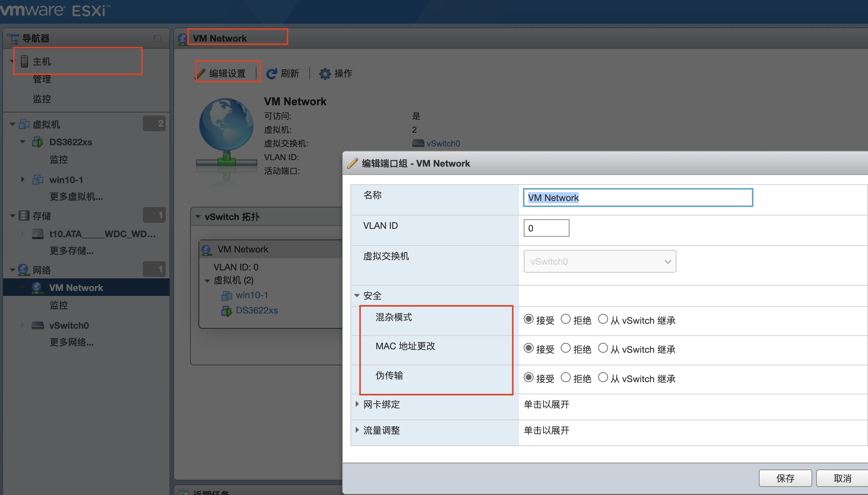
Task: Click the VLAN ID input field
Action: point(546,228)
